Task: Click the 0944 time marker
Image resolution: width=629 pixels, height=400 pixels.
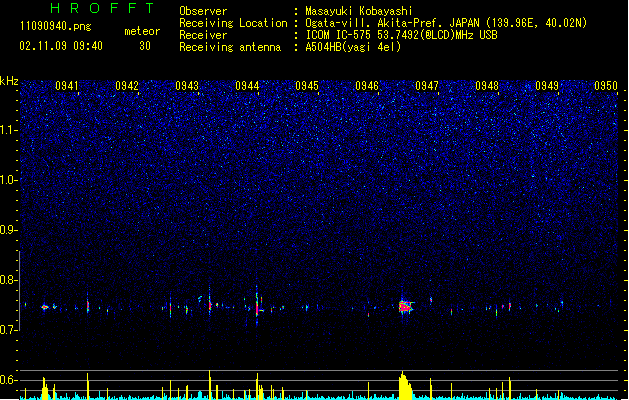Action: (x=247, y=86)
